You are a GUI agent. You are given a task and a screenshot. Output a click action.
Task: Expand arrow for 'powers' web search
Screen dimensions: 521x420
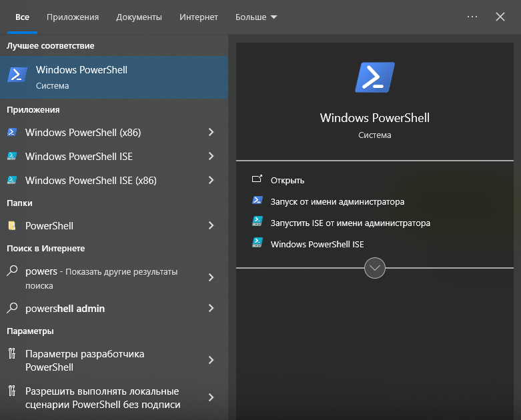point(211,277)
